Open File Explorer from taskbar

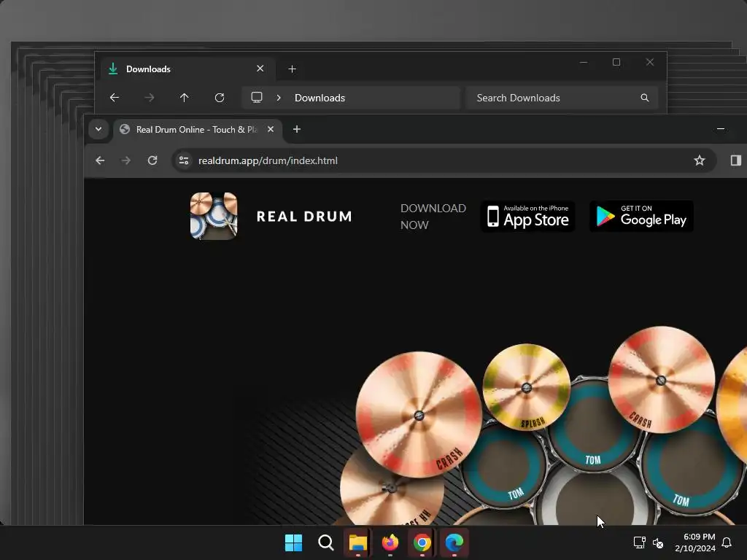357,542
